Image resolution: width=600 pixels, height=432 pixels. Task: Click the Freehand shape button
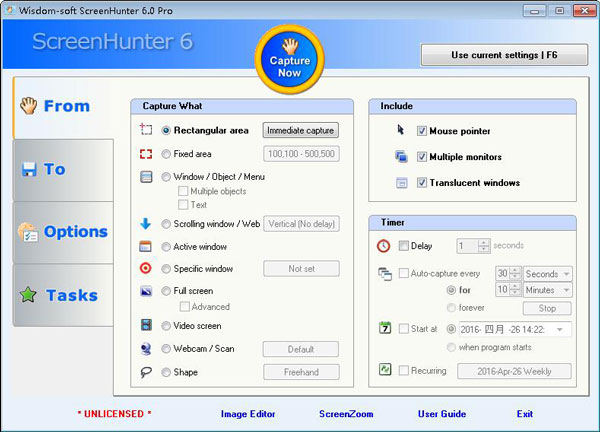[x=301, y=372]
